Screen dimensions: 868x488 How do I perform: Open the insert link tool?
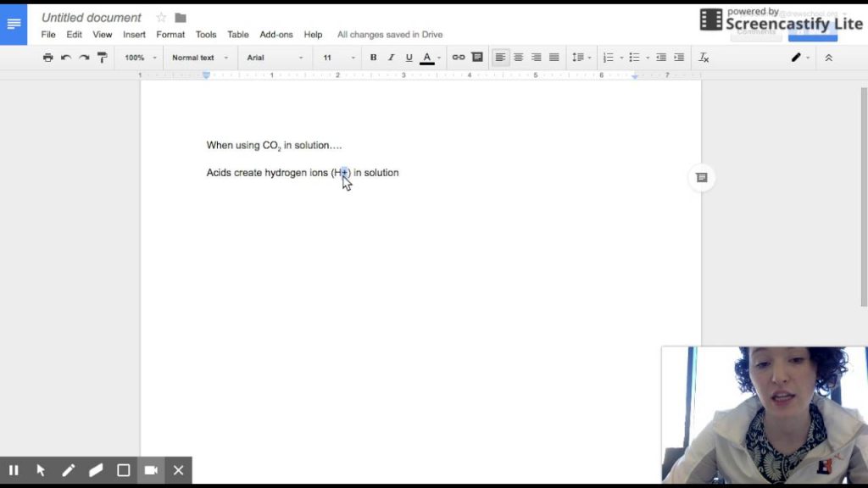[x=457, y=57]
